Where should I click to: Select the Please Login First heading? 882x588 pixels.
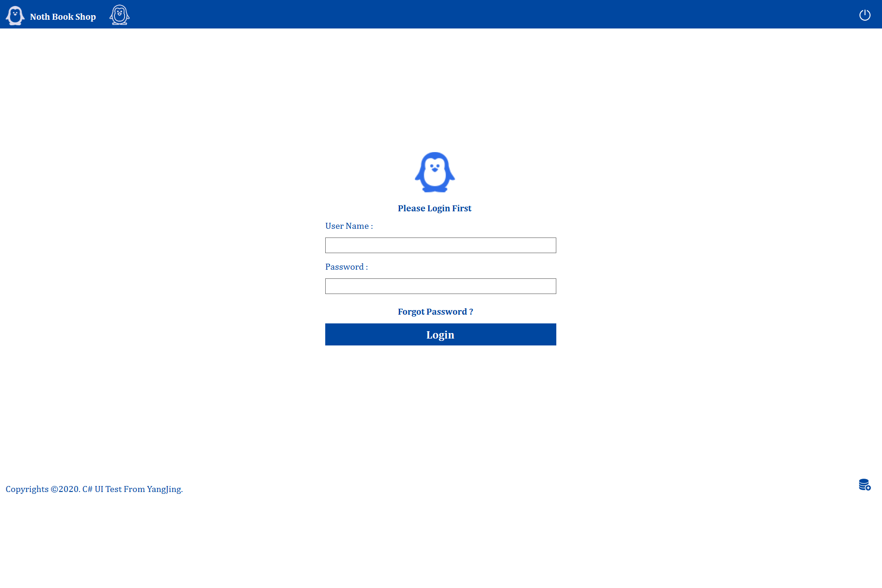point(435,208)
